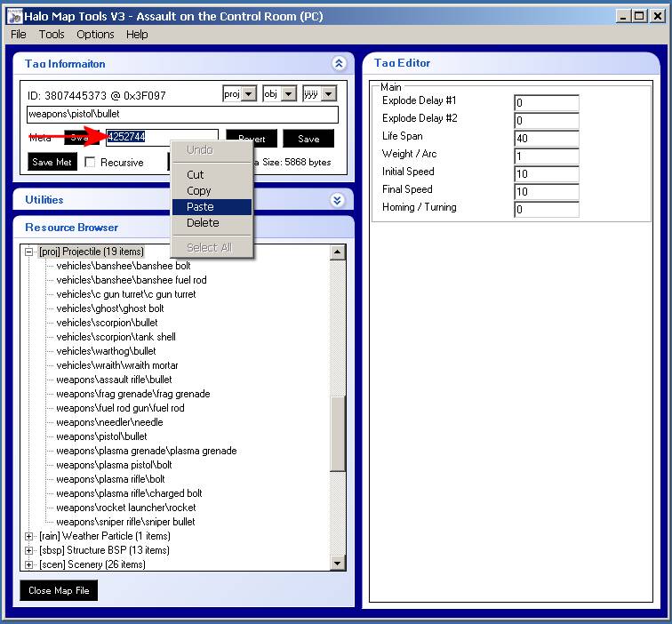This screenshot has height=624, width=672.
Task: Expand the [sbsp] Structure BSP node
Action: [28, 550]
